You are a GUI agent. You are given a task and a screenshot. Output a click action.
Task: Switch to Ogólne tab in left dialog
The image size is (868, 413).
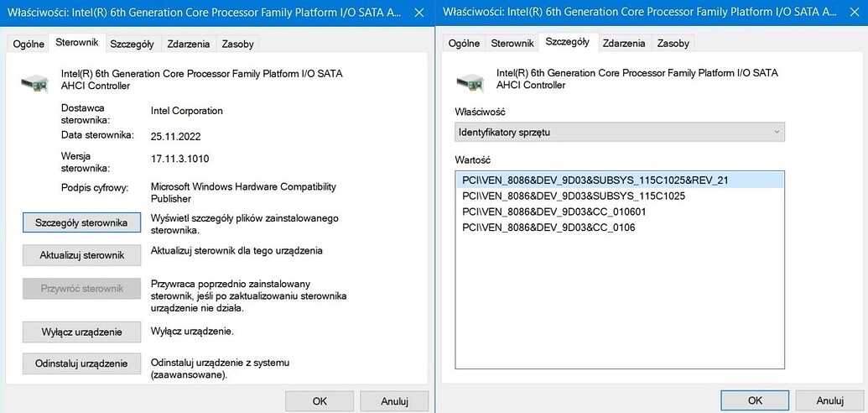pyautogui.click(x=29, y=44)
